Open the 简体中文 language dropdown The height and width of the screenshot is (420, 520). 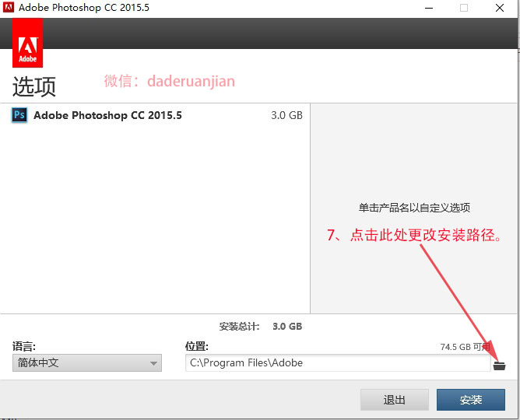[x=86, y=363]
